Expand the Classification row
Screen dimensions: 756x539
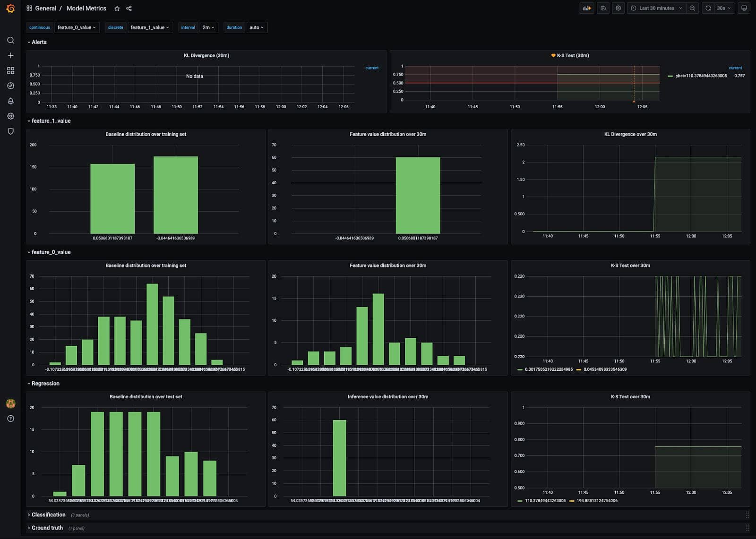click(x=47, y=514)
